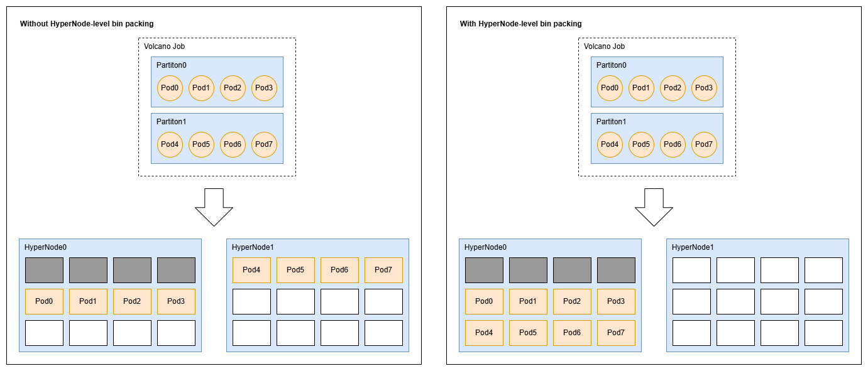The image size is (868, 371).
Task: Collapse the Partiton1 group in left diagram
Action: [x=170, y=122]
